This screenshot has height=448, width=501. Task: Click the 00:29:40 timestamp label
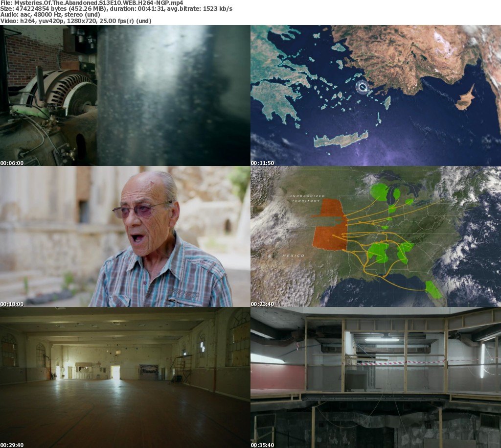[x=12, y=445]
